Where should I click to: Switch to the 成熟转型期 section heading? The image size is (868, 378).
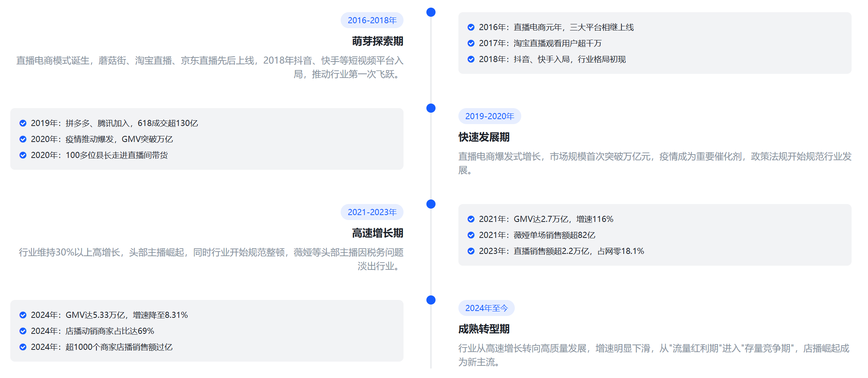tap(484, 328)
